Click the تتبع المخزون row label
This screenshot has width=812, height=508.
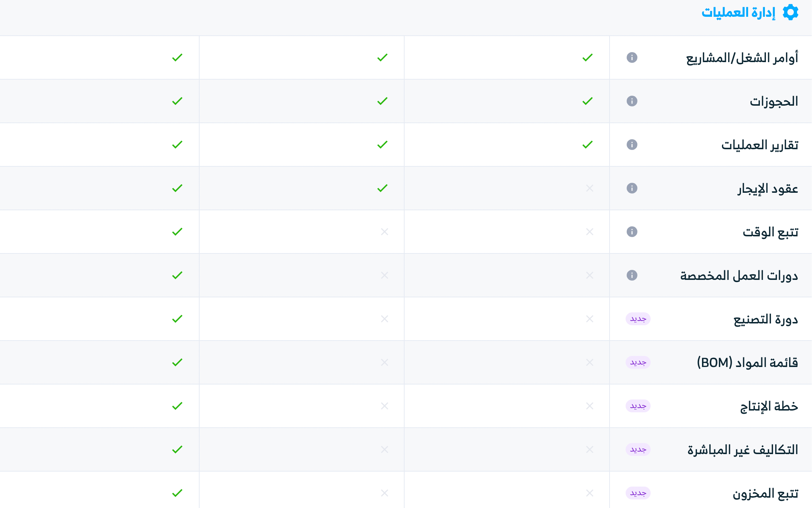pyautogui.click(x=765, y=493)
